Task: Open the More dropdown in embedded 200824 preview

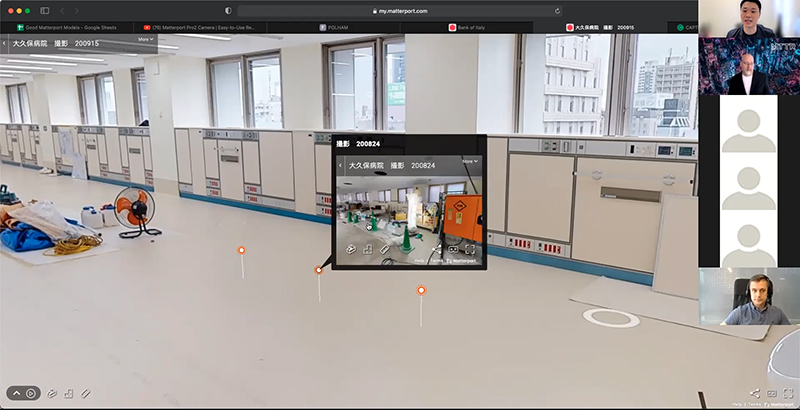Action: click(x=470, y=161)
